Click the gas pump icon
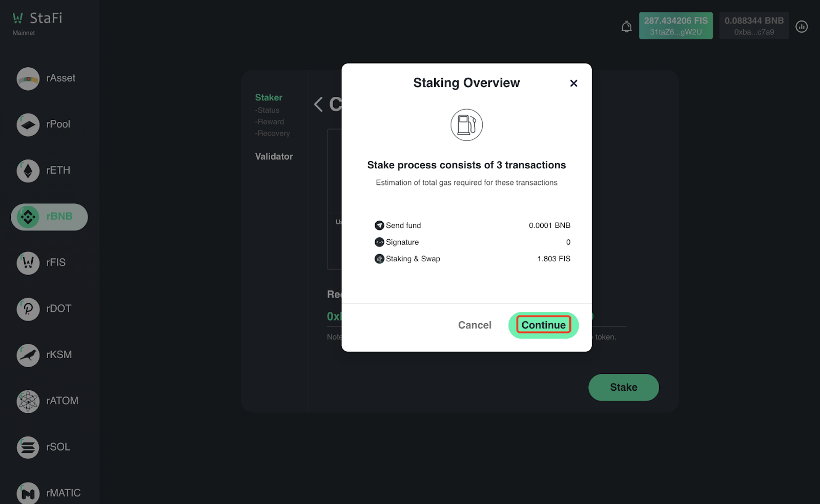Viewport: 820px width, 504px height. pyautogui.click(x=466, y=125)
